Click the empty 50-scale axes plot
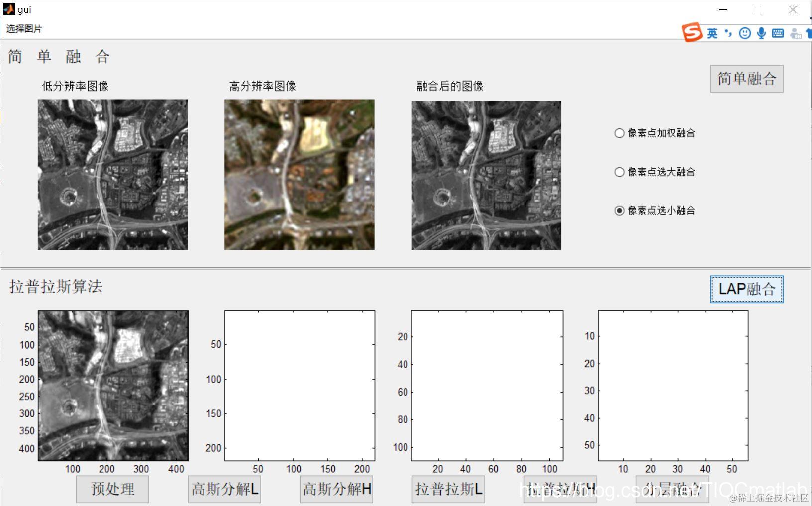The height and width of the screenshot is (506, 812). [x=673, y=386]
